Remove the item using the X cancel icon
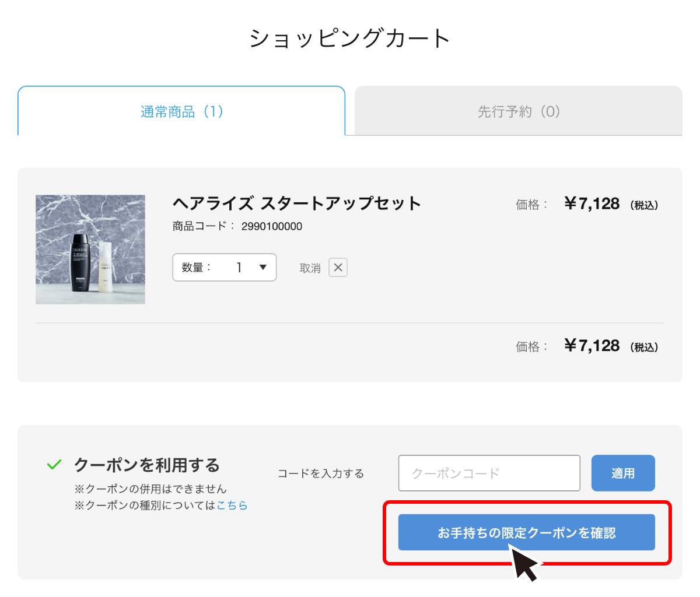 pyautogui.click(x=338, y=267)
